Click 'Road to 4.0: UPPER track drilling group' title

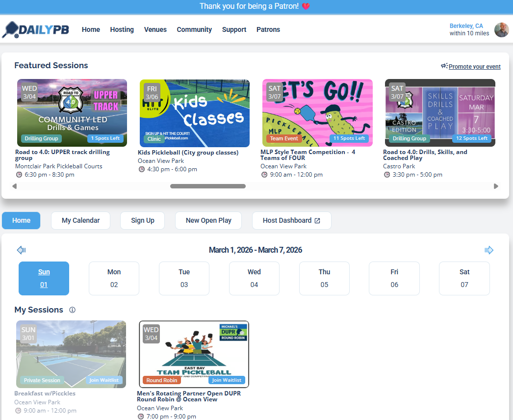pos(62,155)
